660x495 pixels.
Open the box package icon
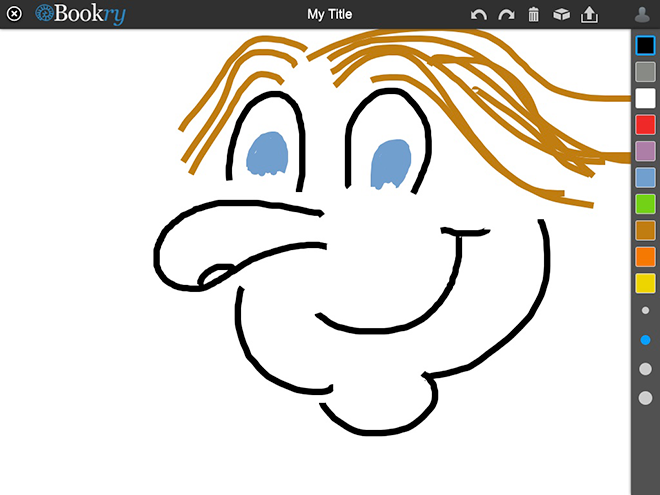562,14
